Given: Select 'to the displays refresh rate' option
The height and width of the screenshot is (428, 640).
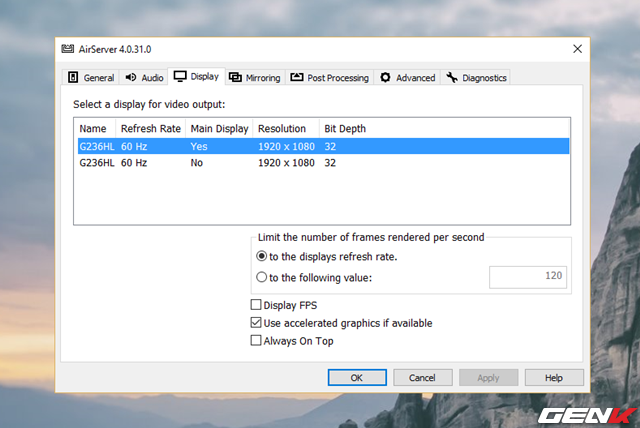Looking at the screenshot, I should click(x=262, y=257).
